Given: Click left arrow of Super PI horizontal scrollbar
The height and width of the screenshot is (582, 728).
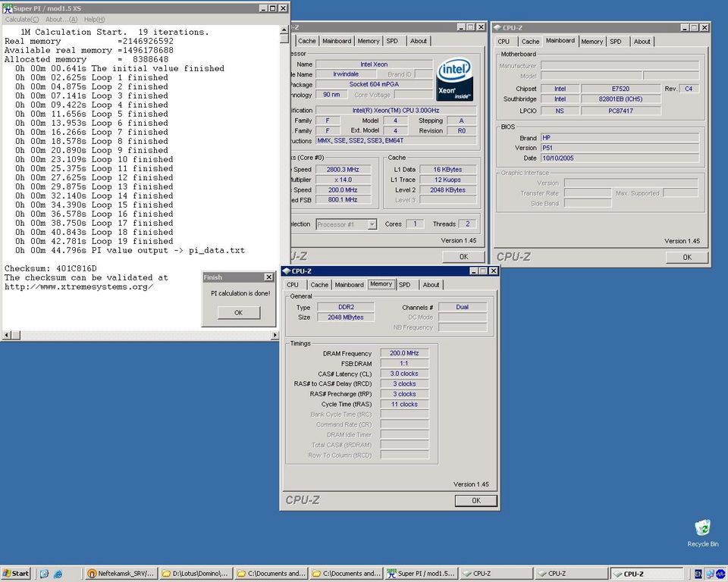Looking at the screenshot, I should [x=7, y=335].
